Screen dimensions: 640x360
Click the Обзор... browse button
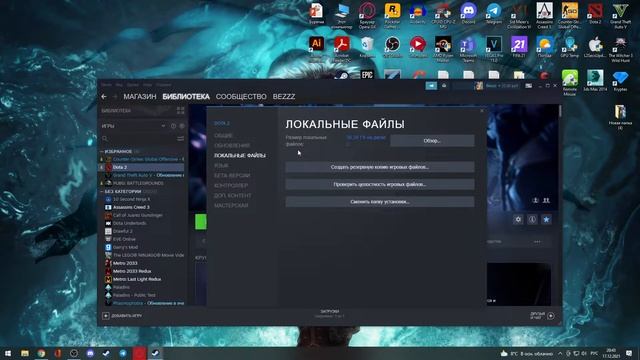(432, 141)
